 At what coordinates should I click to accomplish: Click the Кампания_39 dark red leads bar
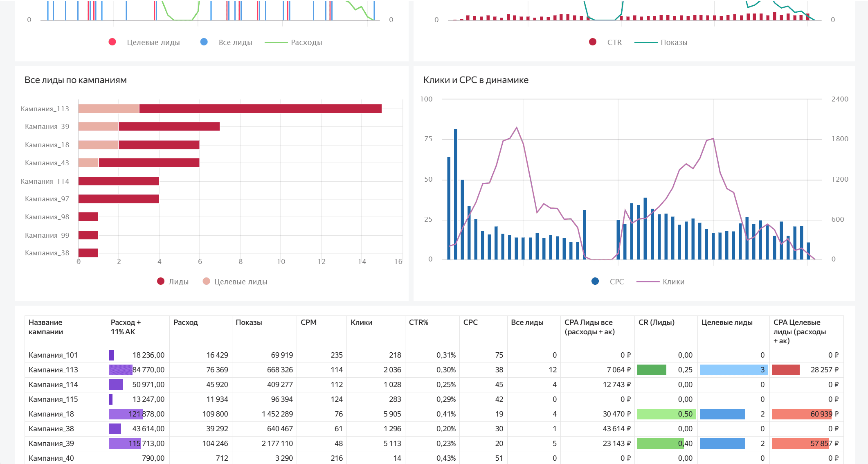point(169,127)
